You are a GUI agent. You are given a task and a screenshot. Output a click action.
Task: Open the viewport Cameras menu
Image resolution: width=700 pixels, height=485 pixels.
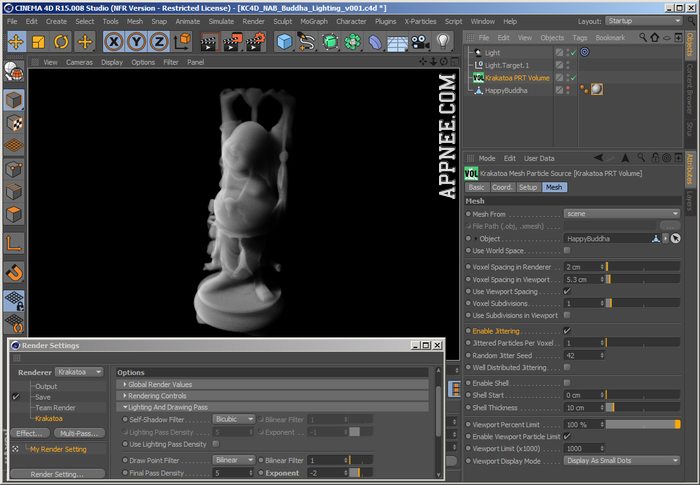click(x=79, y=63)
